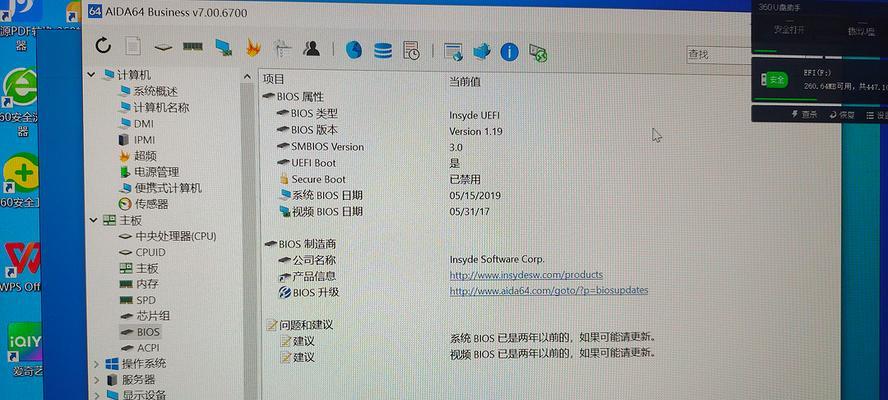This screenshot has width=888, height=400.
Task: Open the insydesw.com/products link
Action: (526, 275)
